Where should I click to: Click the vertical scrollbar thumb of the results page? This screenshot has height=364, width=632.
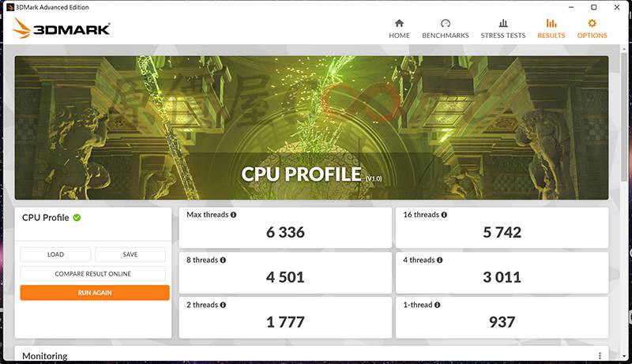[x=624, y=117]
